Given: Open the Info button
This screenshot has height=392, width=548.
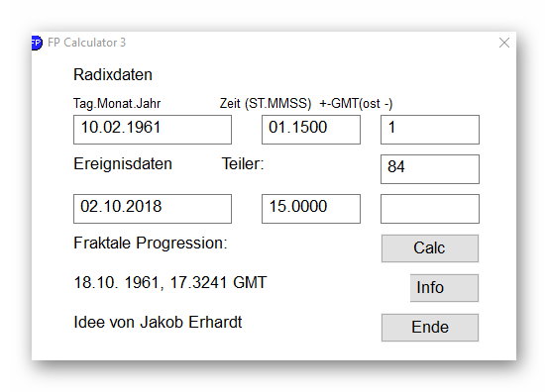Looking at the screenshot, I should point(444,288).
